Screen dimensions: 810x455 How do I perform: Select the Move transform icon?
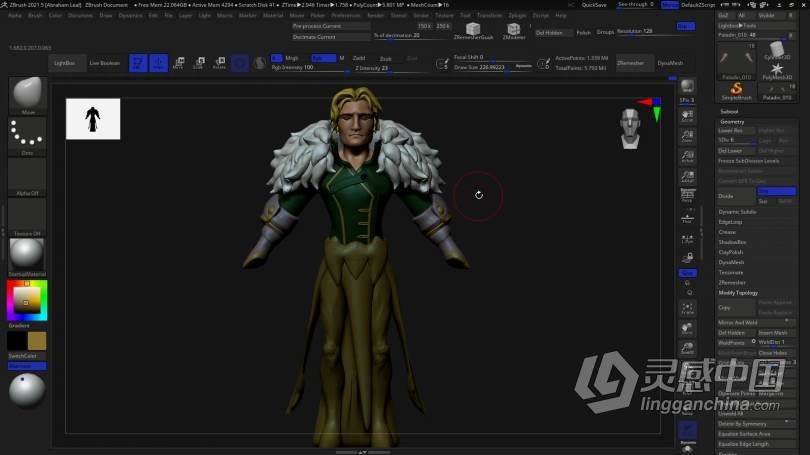pos(179,63)
